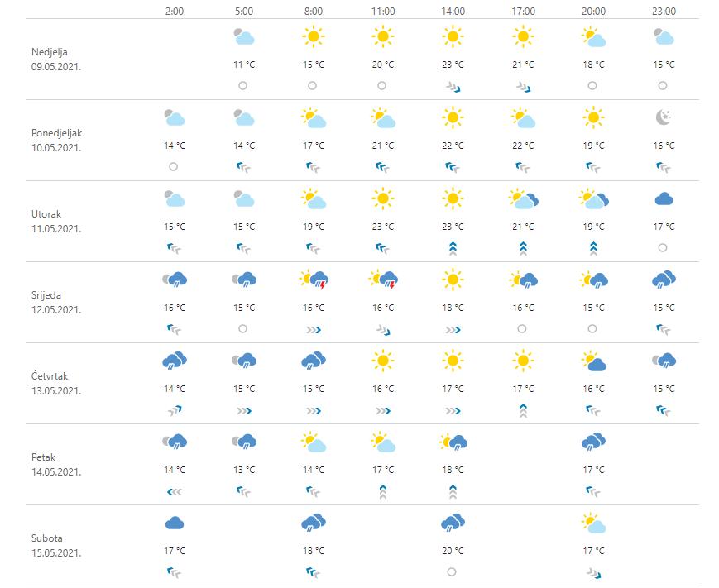The height and width of the screenshot is (588, 719).
Task: Select the upward wind arrow for Utorak 14:00
Action: pyautogui.click(x=453, y=247)
